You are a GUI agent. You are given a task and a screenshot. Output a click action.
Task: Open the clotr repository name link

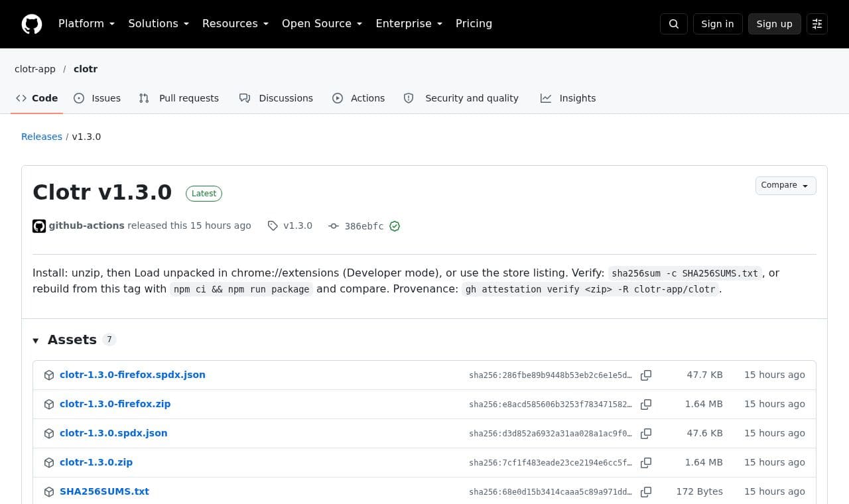coord(86,69)
